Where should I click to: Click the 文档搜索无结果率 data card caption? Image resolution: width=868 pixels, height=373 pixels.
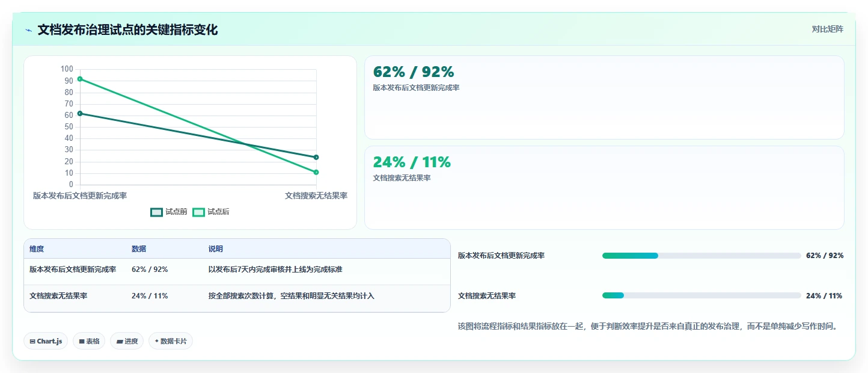tap(402, 178)
